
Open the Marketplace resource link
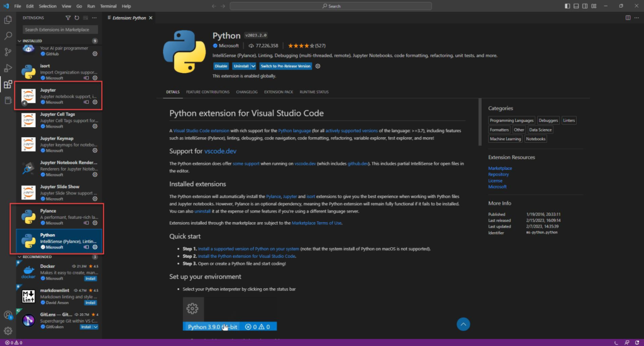coord(500,169)
